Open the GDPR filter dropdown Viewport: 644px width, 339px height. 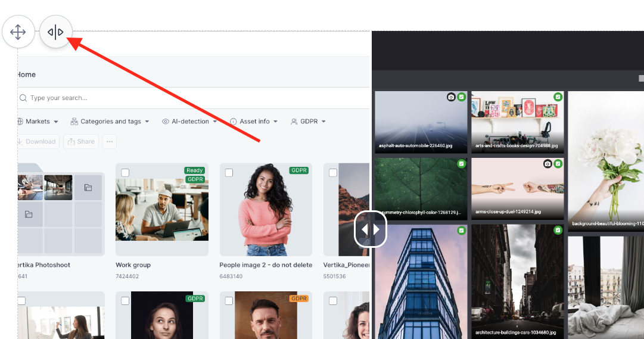pos(308,121)
